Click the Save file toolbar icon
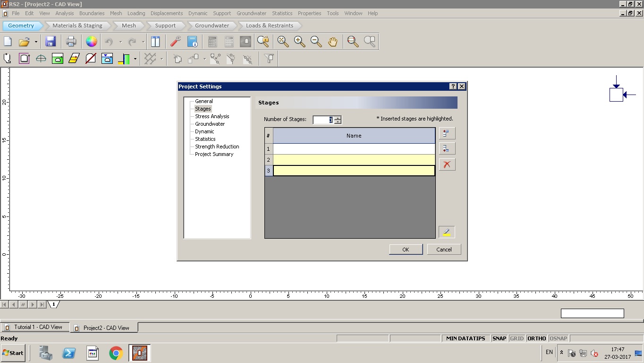 (51, 42)
